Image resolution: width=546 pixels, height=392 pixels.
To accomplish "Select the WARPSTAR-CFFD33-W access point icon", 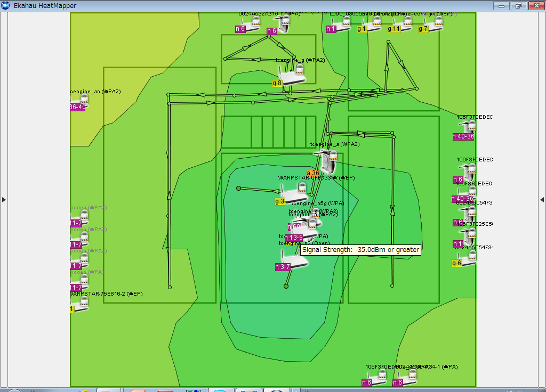I will pos(294,193).
